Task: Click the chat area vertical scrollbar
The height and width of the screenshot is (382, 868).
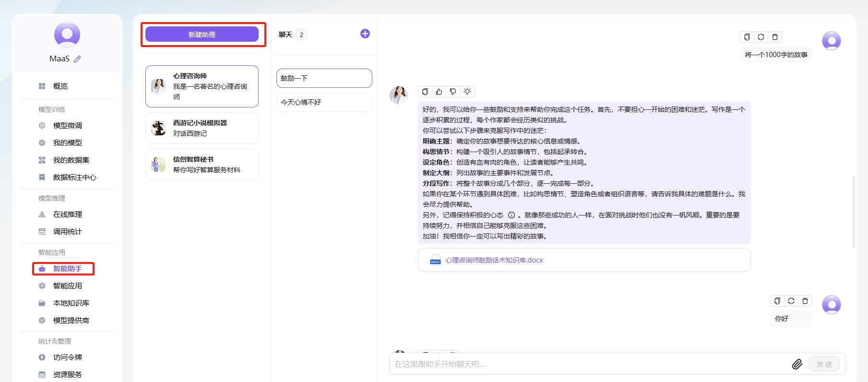Action: 854,212
